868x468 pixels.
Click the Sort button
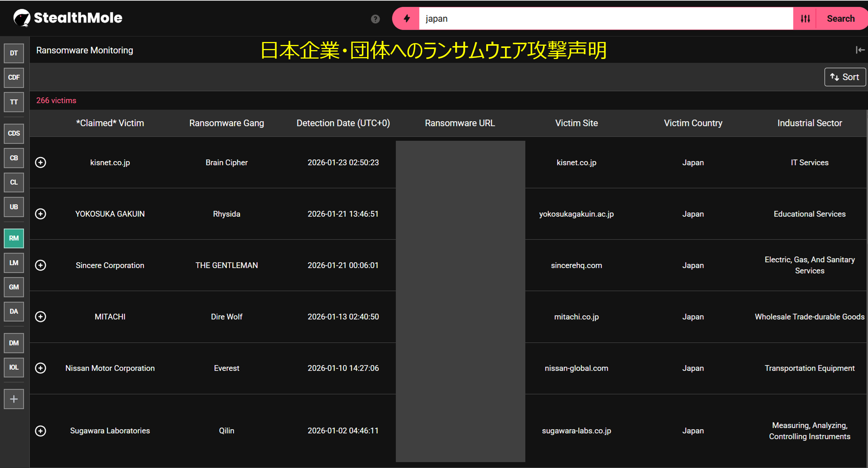pyautogui.click(x=845, y=77)
